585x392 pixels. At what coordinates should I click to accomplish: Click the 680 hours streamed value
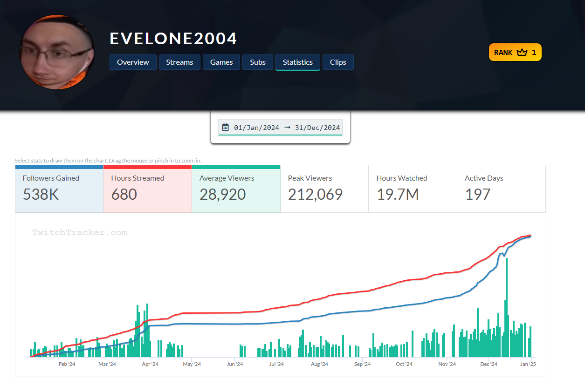pyautogui.click(x=124, y=194)
